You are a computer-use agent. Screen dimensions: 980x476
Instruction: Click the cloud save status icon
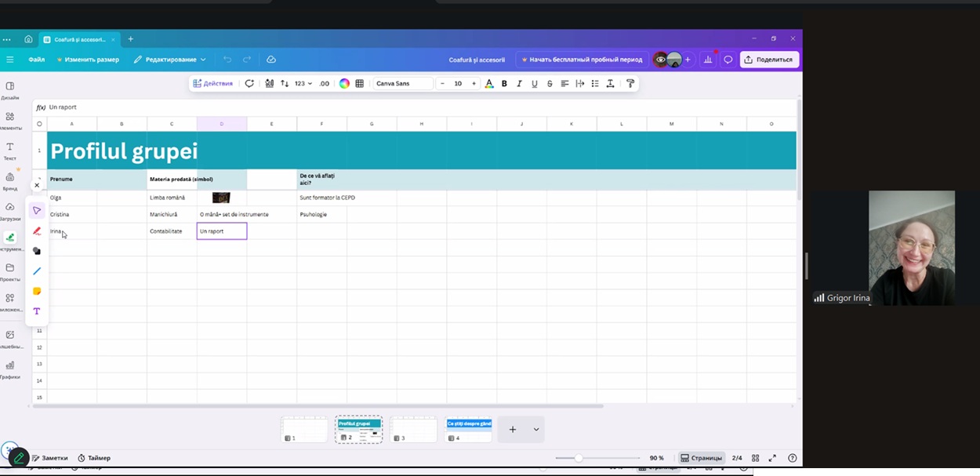coord(271,60)
